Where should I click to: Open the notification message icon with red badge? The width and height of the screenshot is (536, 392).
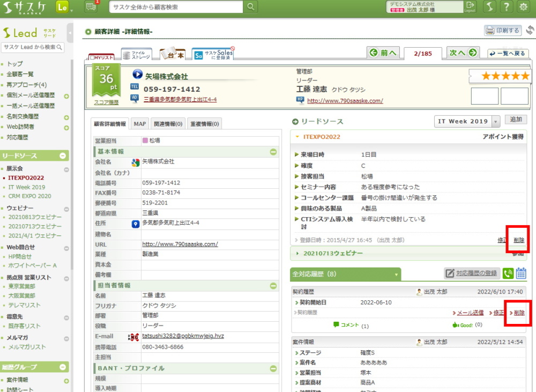tap(91, 7)
